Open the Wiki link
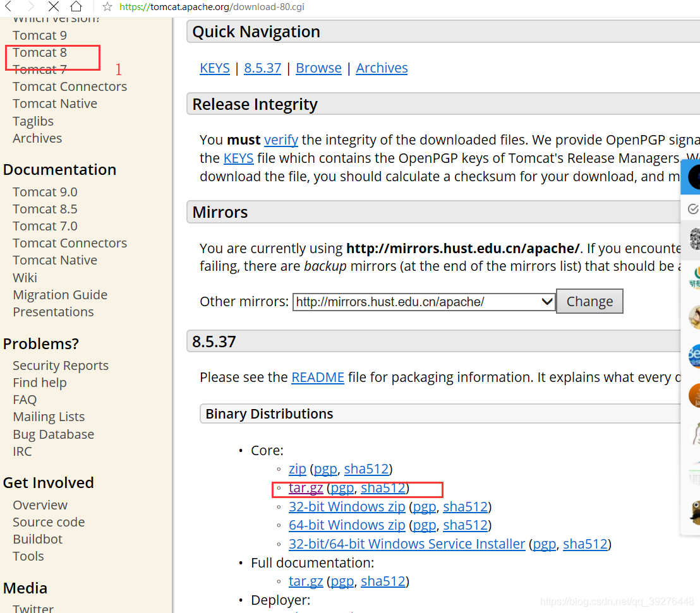Viewport: 700px width, 613px height. tap(25, 278)
